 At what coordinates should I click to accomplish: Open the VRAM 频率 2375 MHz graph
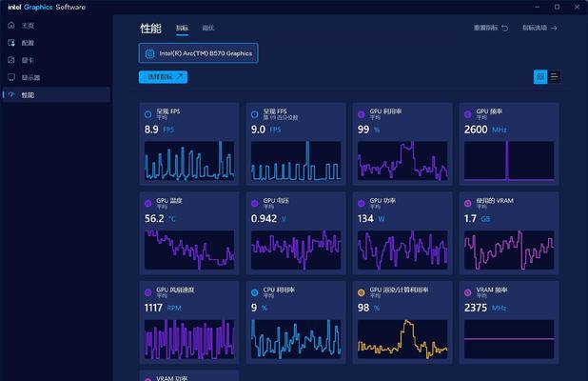click(x=509, y=339)
